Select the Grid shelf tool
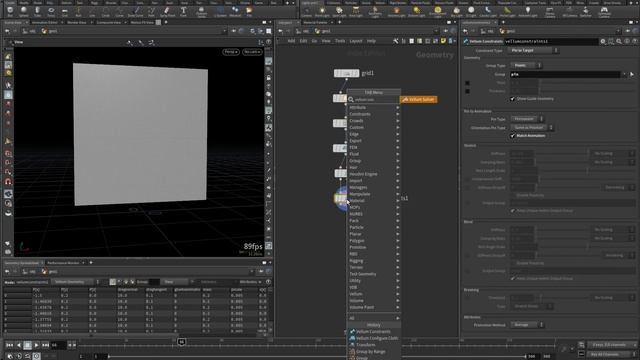 click(x=64, y=11)
